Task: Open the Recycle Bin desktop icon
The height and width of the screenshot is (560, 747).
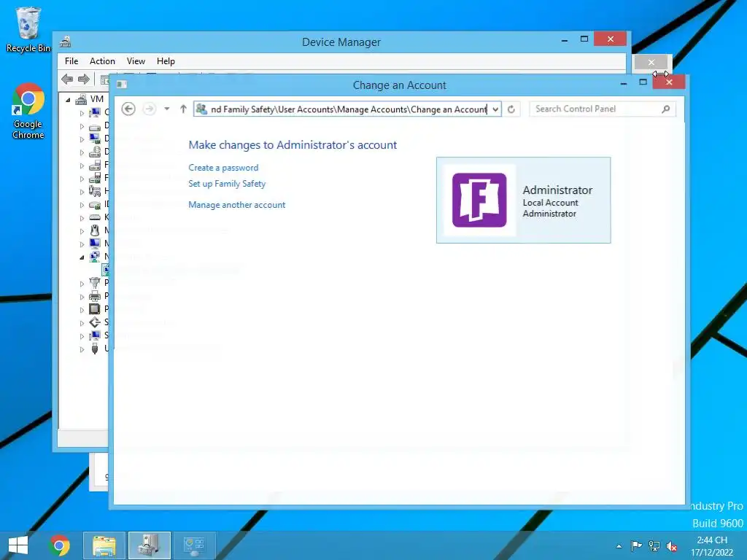Action: point(28,29)
